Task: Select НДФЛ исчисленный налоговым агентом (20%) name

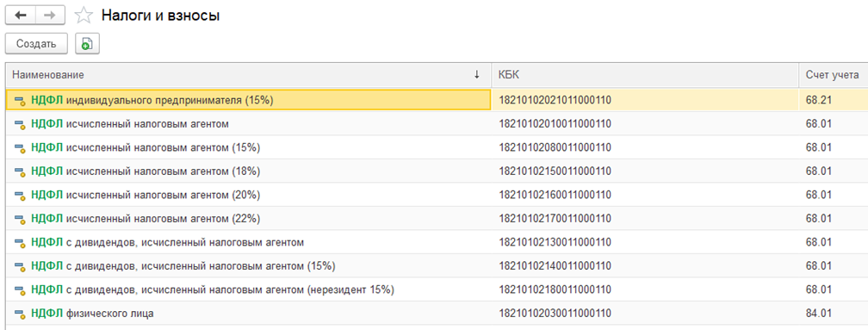Action: [146, 195]
